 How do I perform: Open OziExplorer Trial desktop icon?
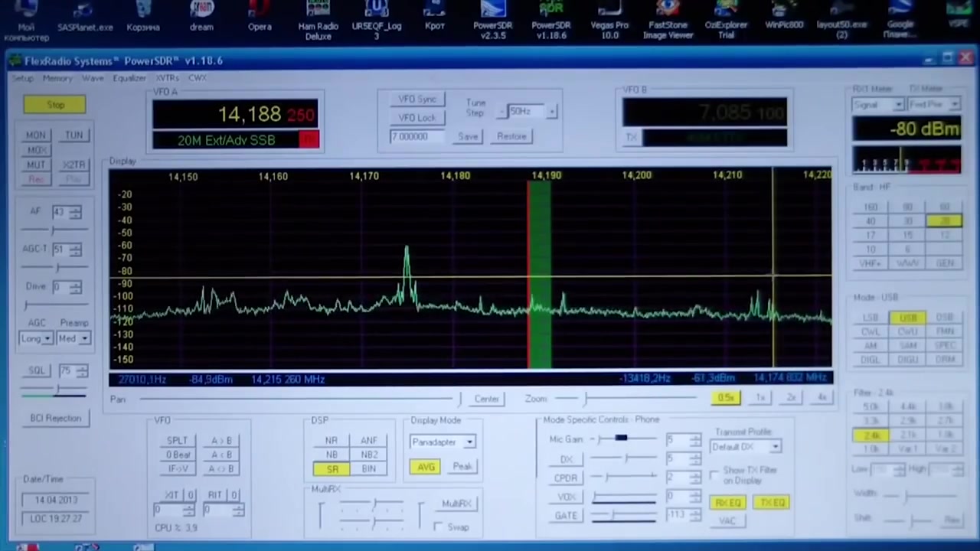point(726,20)
